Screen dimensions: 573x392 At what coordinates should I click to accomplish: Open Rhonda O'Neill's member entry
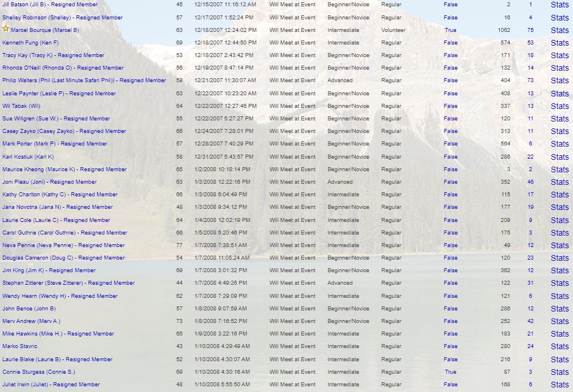63,68
